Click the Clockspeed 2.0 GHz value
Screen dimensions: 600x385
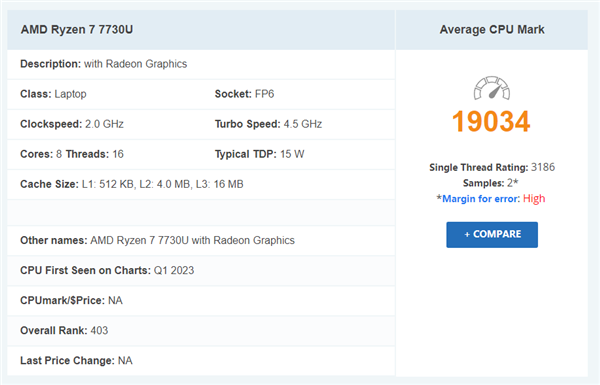pyautogui.click(x=104, y=124)
